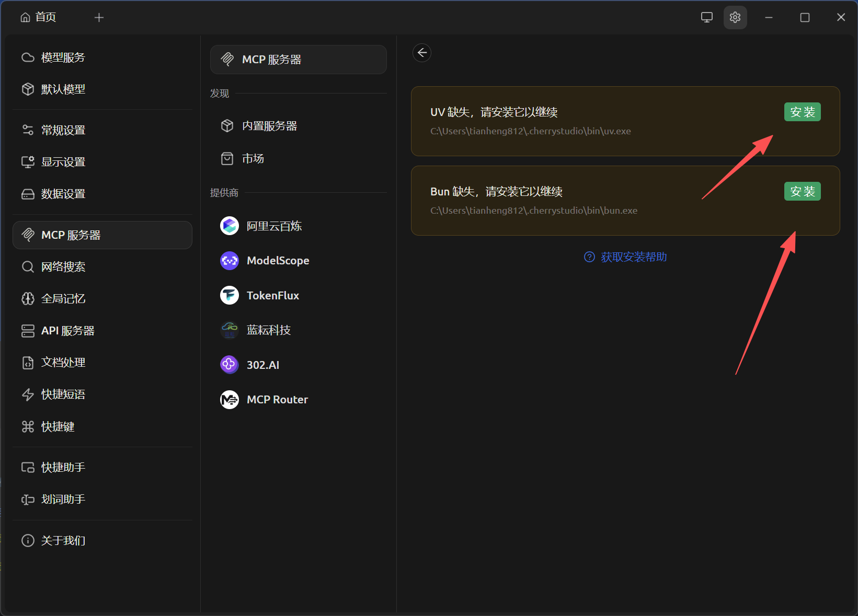Go to 默认模型 settings label
This screenshot has width=858, height=616.
[x=63, y=89]
